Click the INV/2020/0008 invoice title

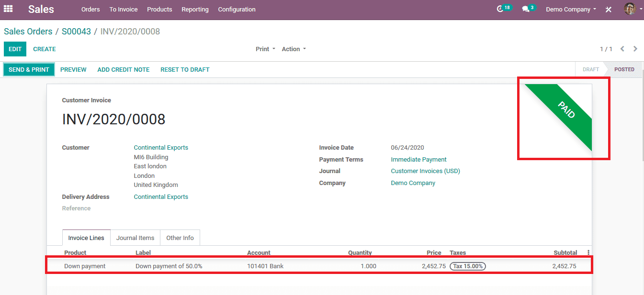tap(114, 119)
